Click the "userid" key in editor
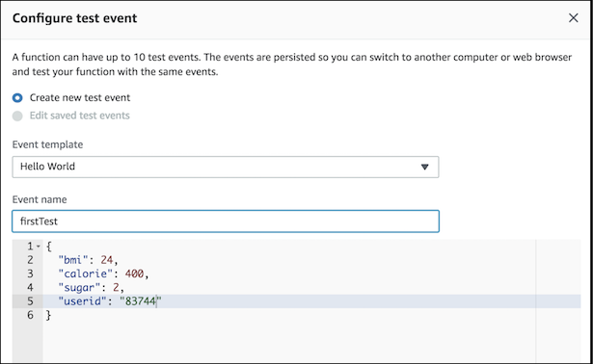The image size is (593, 364). [83, 301]
